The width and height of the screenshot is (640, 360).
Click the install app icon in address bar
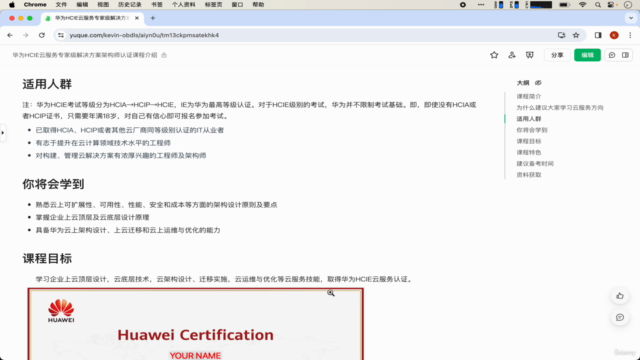(562, 35)
